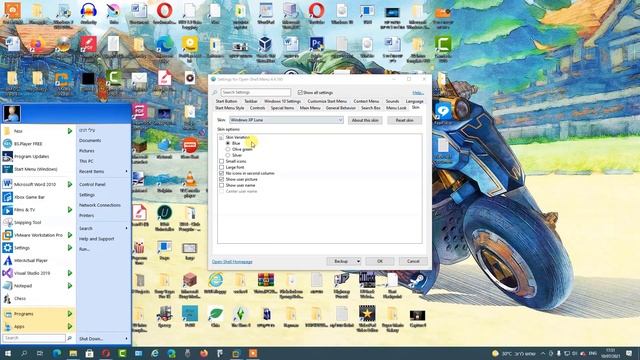Open the Backup button dropdown arrow
The image size is (640, 360).
(x=358, y=261)
